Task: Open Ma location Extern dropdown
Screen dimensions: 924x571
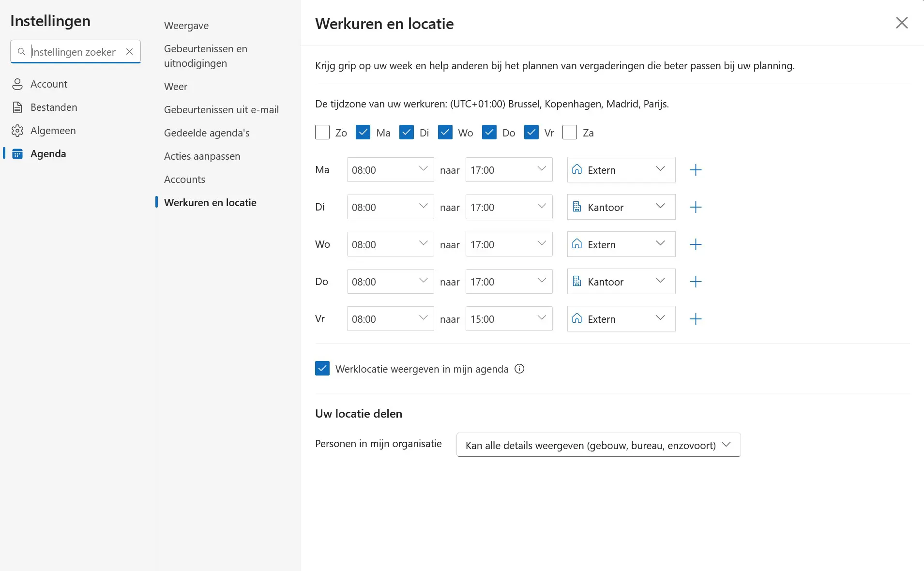Action: pos(621,169)
